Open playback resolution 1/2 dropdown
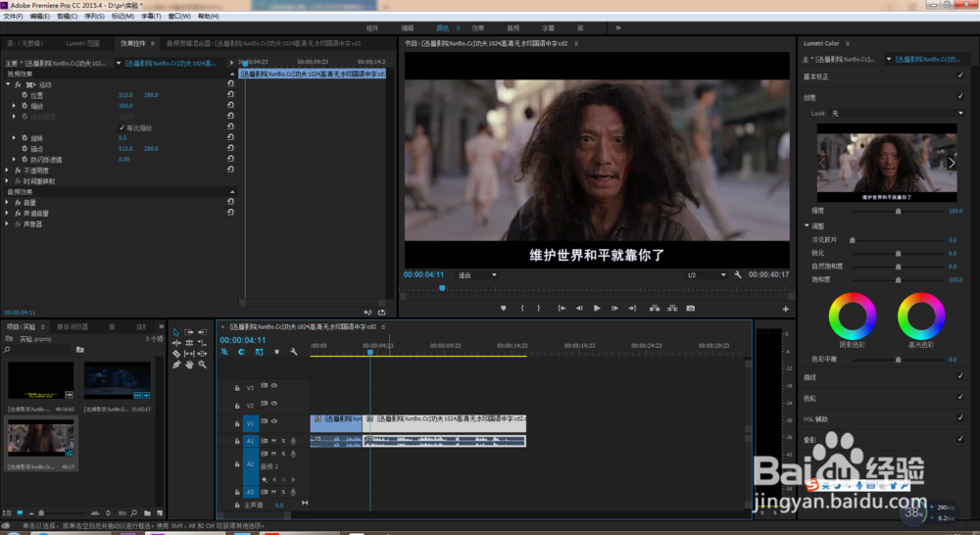Screen dimensions: 980x535 pyautogui.click(x=707, y=275)
